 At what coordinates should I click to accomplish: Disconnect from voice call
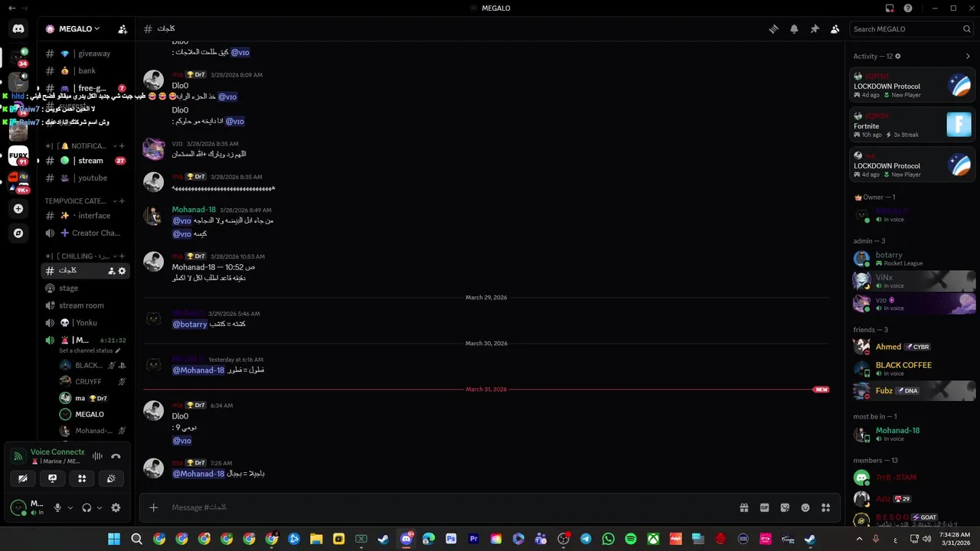pyautogui.click(x=116, y=456)
